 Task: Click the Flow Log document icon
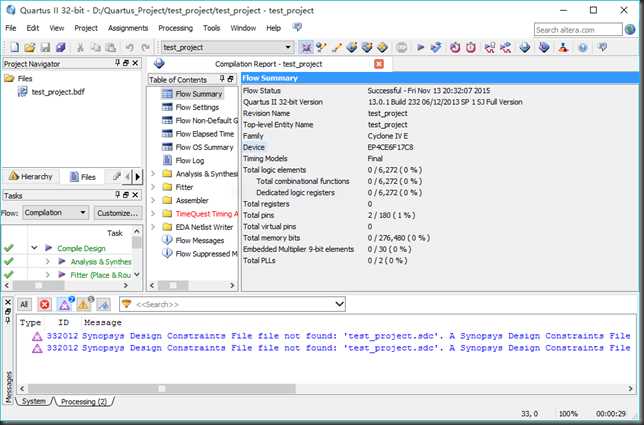click(x=167, y=160)
